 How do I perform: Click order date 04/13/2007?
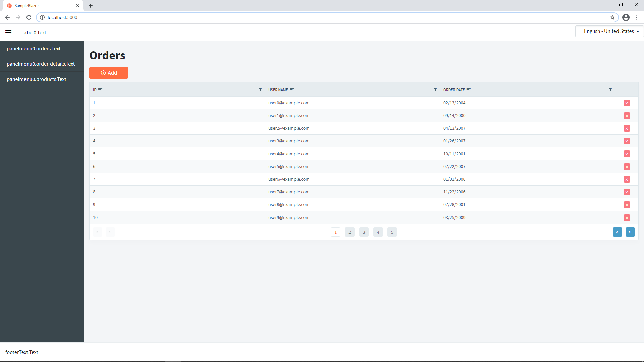[x=454, y=128]
